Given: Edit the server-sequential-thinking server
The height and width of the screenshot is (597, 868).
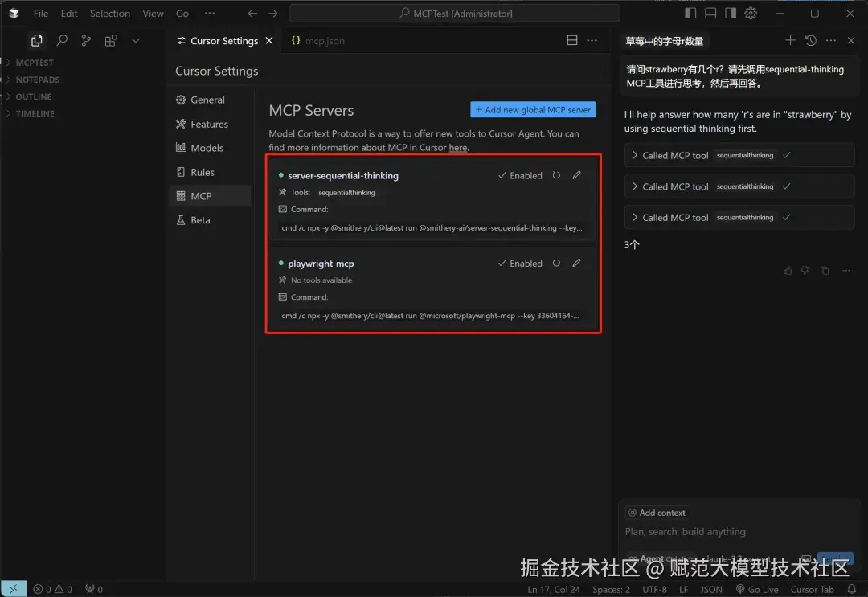Looking at the screenshot, I should point(576,175).
